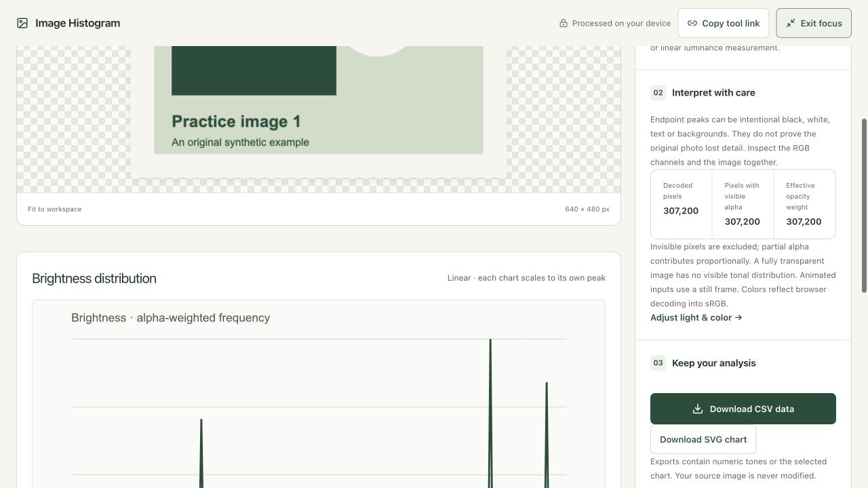Click the Processed on your device text
This screenshot has height=488, width=868.
point(621,23)
